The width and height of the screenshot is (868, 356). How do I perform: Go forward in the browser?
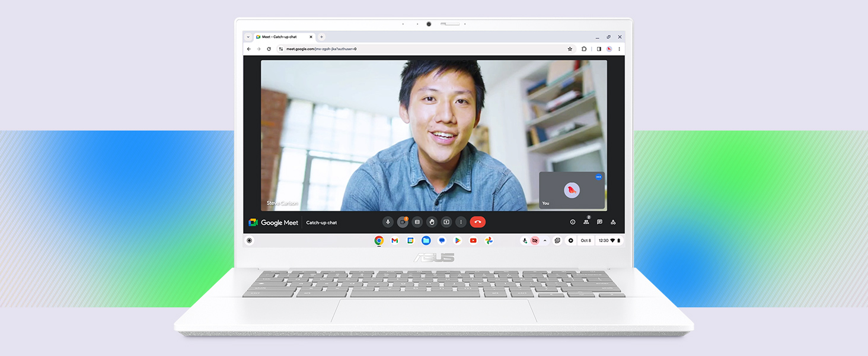[x=259, y=49]
